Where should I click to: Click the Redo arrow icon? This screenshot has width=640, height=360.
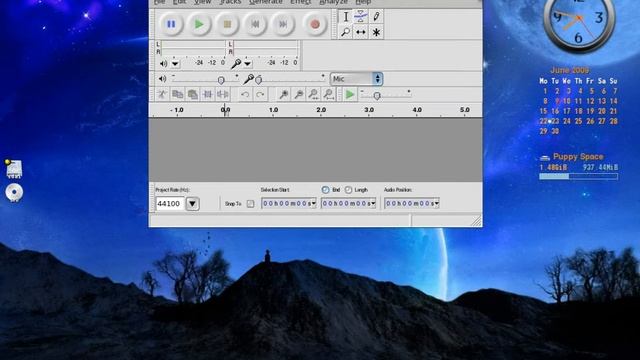point(260,95)
